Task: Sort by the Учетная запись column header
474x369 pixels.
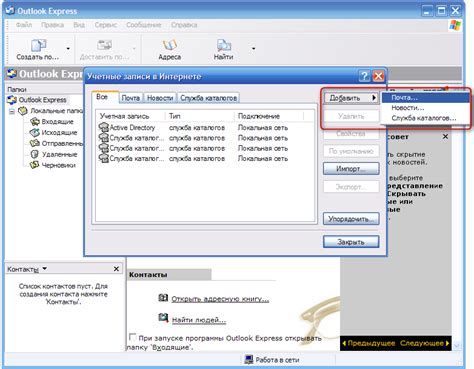Action: (132, 116)
